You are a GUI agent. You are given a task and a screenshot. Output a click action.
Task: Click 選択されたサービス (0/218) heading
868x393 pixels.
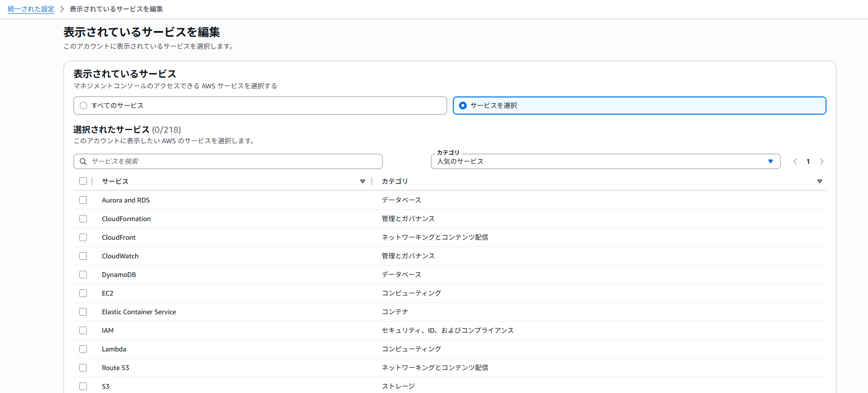(127, 130)
